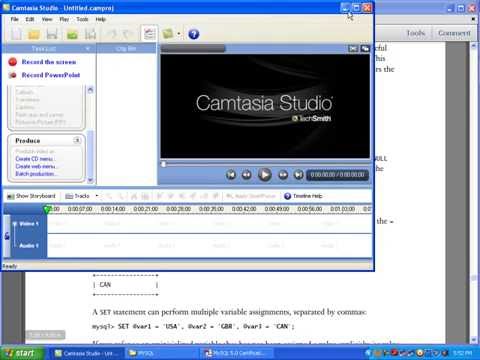Click Timeline Help button
Viewport: 480px width, 360px height.
303,196
